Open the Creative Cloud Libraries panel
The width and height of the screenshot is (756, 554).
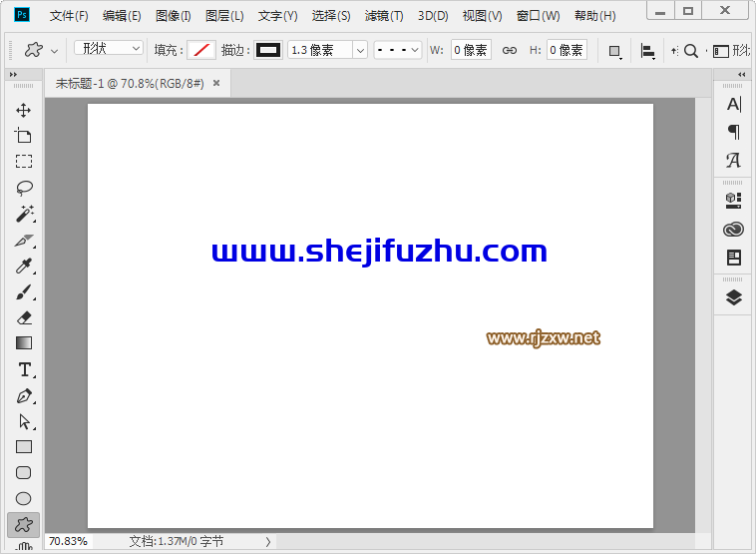click(x=734, y=230)
